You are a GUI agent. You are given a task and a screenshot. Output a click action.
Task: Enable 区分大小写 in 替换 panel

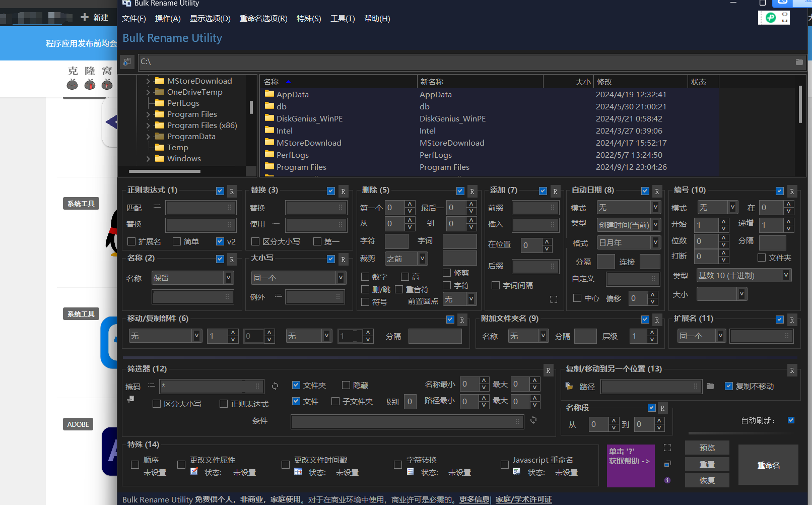click(x=255, y=241)
